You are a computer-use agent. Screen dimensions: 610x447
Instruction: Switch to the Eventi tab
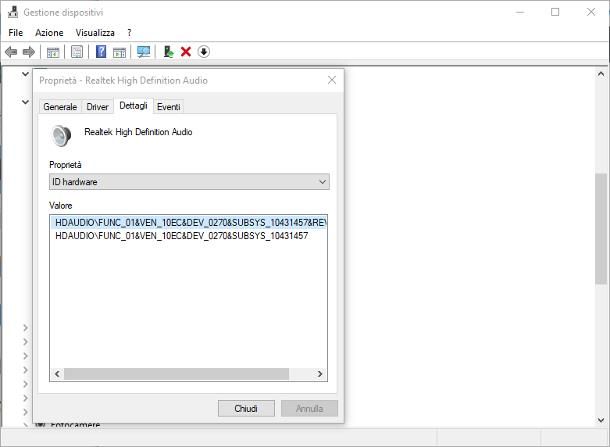pyautogui.click(x=168, y=107)
